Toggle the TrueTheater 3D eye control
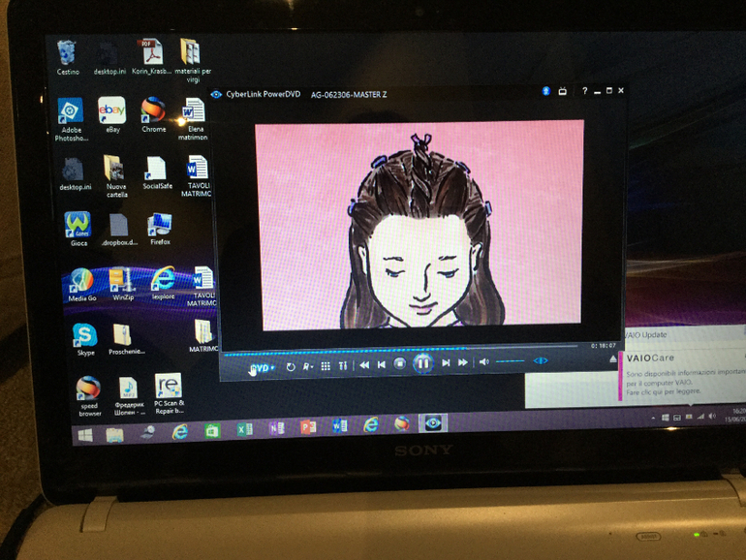 click(541, 361)
